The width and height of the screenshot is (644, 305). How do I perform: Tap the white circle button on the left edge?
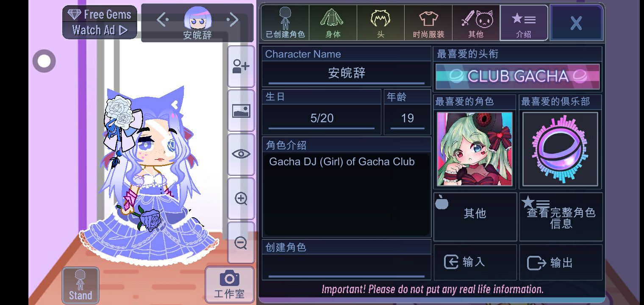[x=44, y=61]
